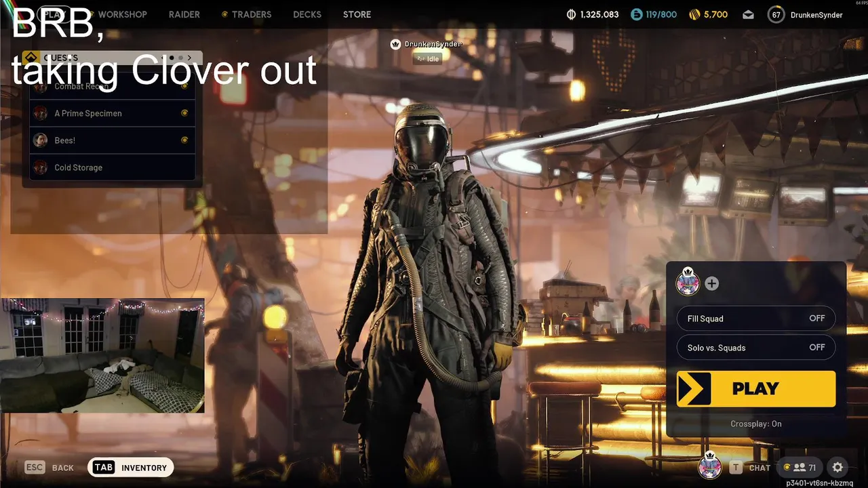This screenshot has height=488, width=868.
Task: Go to next Quests page arrow
Action: point(189,58)
